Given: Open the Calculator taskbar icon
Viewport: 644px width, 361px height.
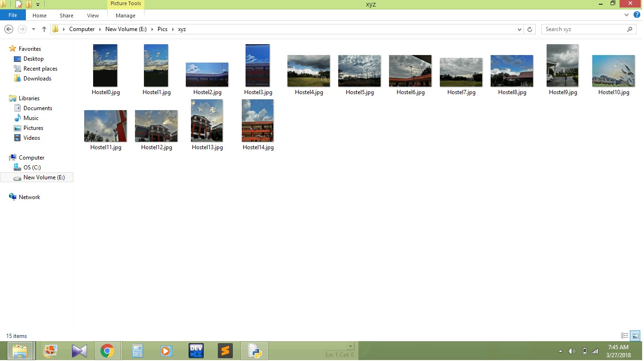Looking at the screenshot, I should (137, 351).
